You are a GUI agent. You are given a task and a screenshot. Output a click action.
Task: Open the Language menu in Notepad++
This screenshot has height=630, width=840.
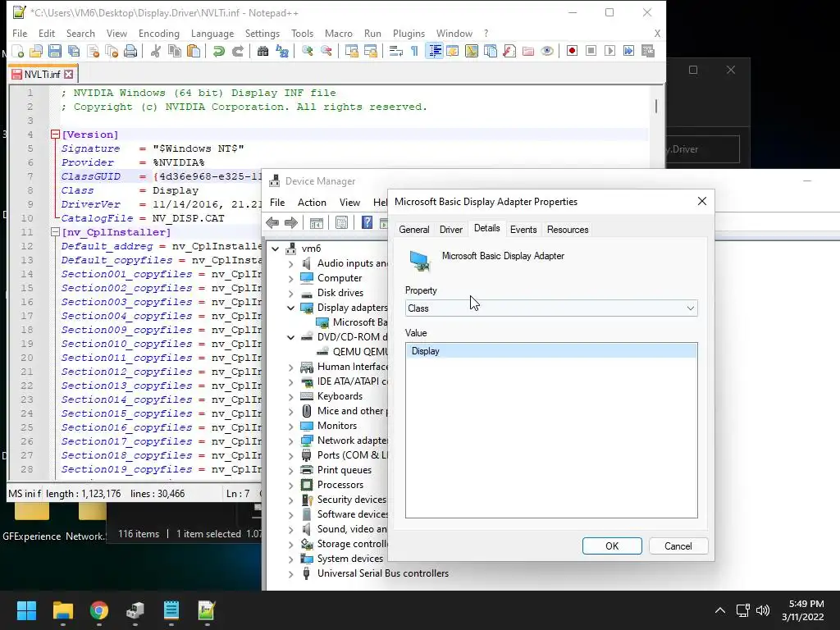tap(212, 33)
